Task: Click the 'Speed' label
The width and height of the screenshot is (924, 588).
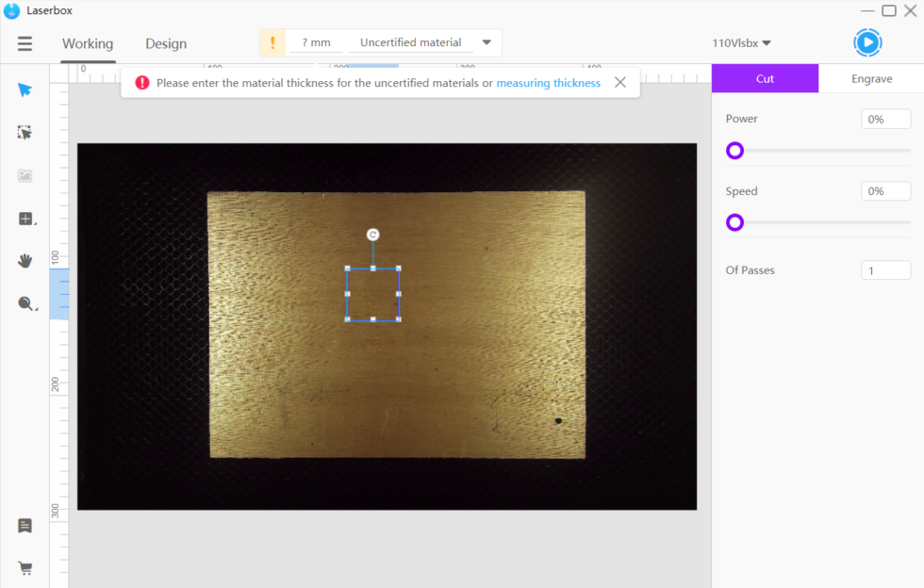Action: click(741, 191)
